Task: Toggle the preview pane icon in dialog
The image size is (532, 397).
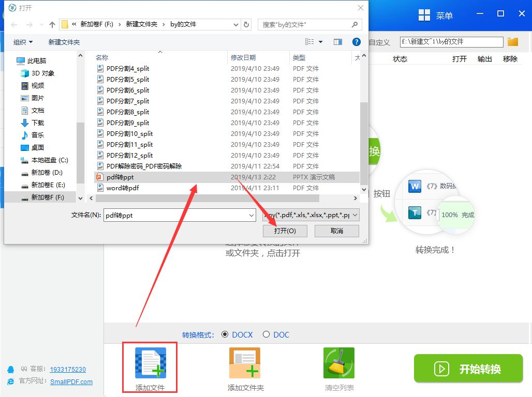Action: (x=338, y=42)
